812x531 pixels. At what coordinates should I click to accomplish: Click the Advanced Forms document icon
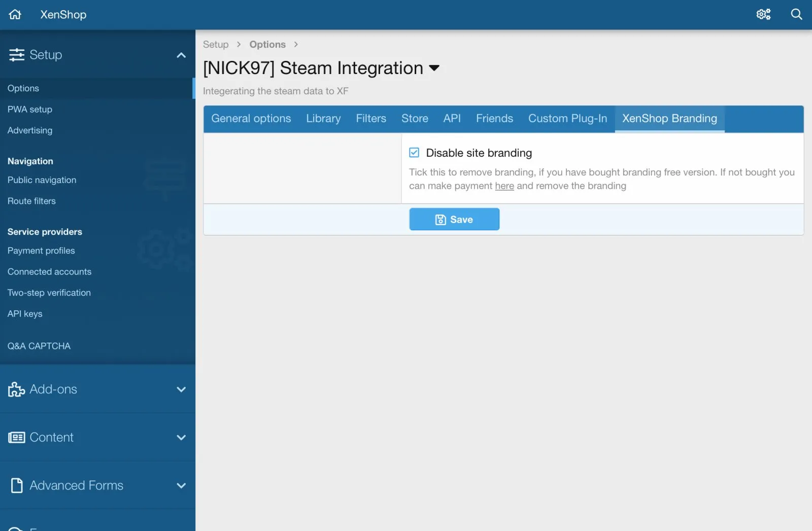click(17, 485)
